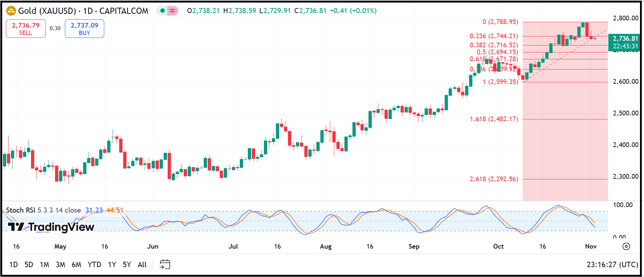644x277 pixels.
Task: Open timezone menu showing UTC time
Action: 612,265
